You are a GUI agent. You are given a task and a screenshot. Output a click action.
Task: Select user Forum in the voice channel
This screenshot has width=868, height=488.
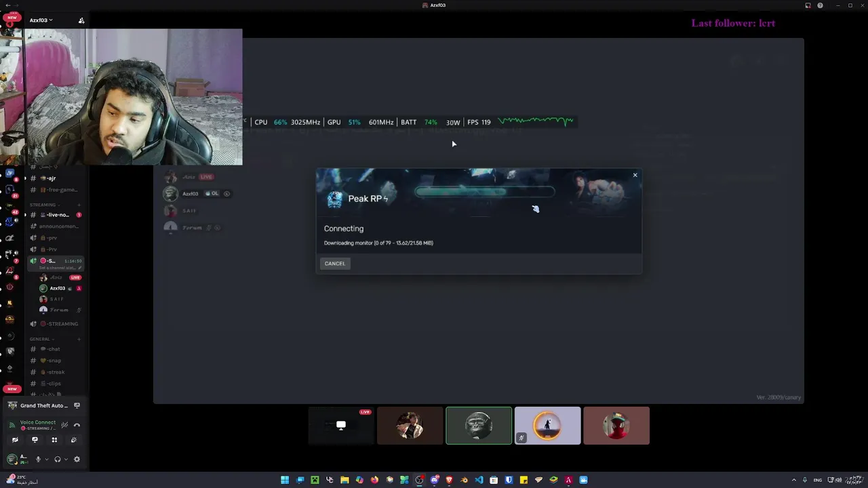tap(60, 310)
